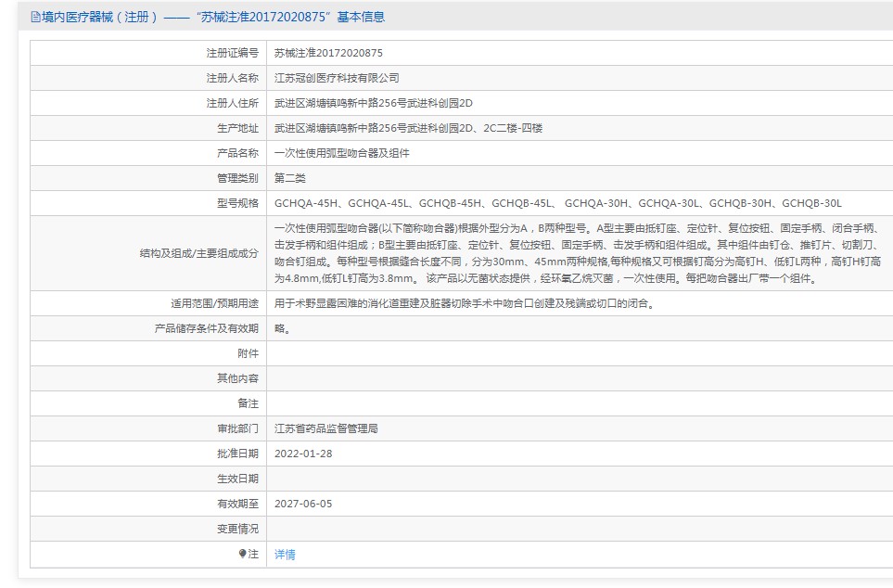893x588 pixels.
Task: Click the document icon before 境内医疗器械 header
Action: pyautogui.click(x=35, y=17)
